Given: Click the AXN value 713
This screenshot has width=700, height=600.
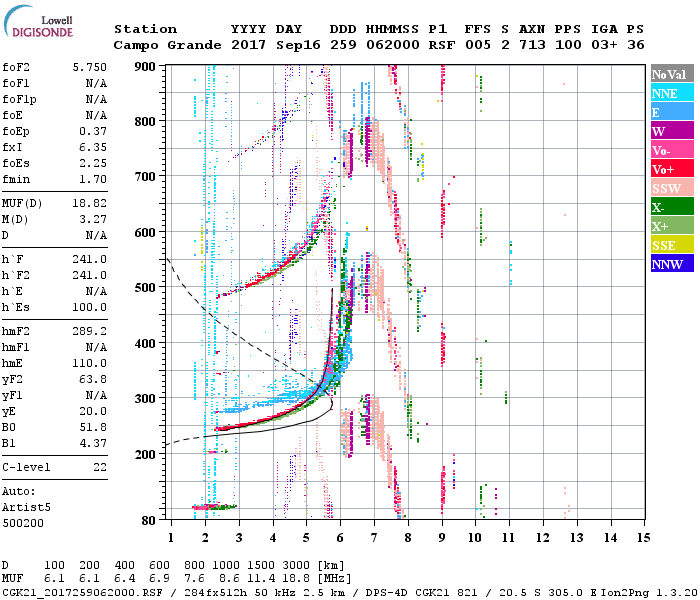Looking at the screenshot, I should (532, 46).
